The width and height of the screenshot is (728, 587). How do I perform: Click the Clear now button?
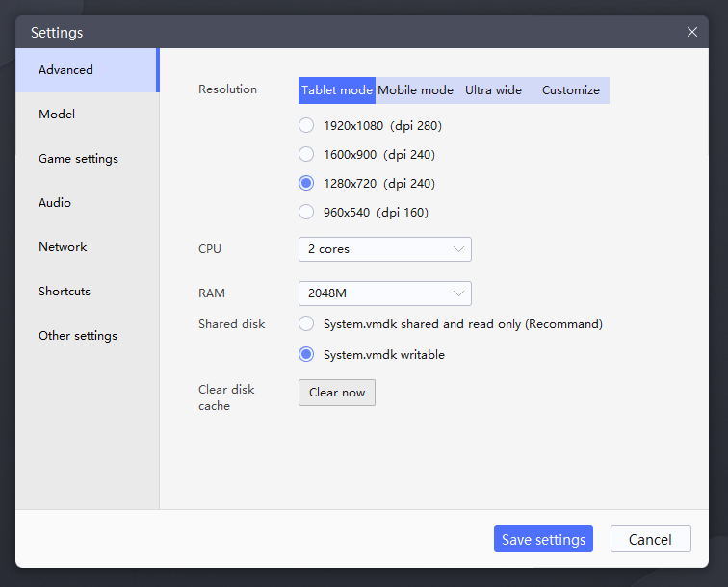click(337, 393)
